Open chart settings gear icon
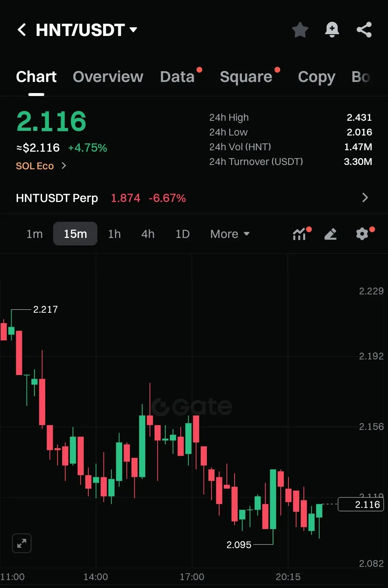Image resolution: width=388 pixels, height=588 pixels. 362,234
